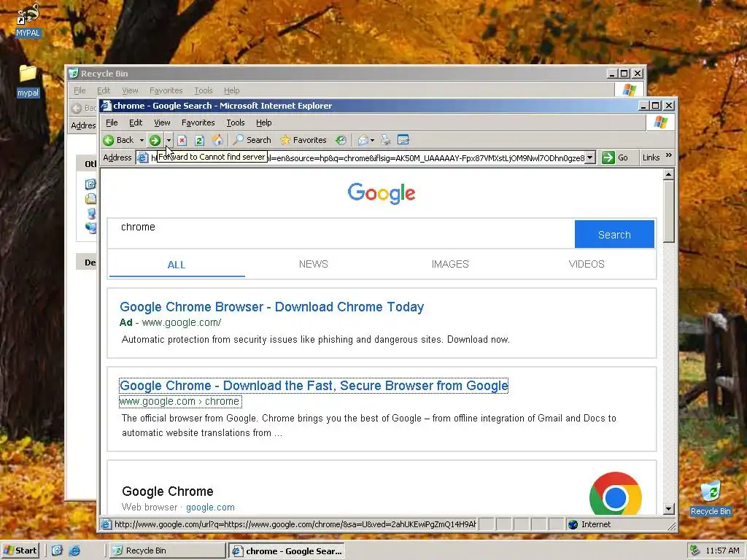Open Favorites menu in Internet Explorer menu bar
Viewport: 747px width, 560px height.
click(x=198, y=122)
